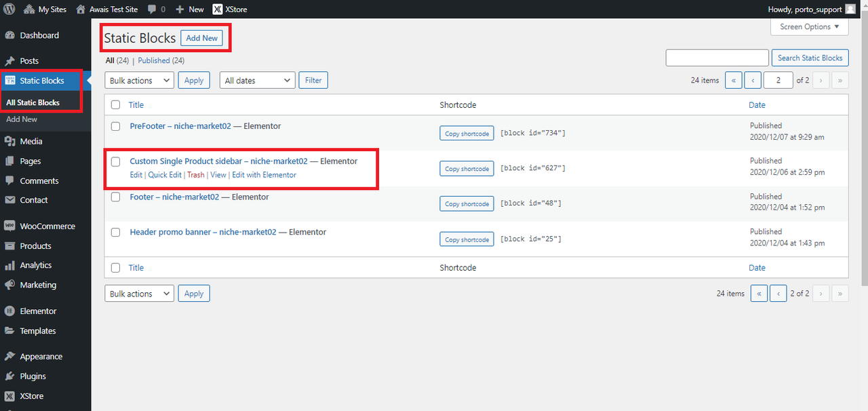Screen dimensions: 868x411
Task: Click the Trash link for Custom sidebar
Action: [x=195, y=175]
